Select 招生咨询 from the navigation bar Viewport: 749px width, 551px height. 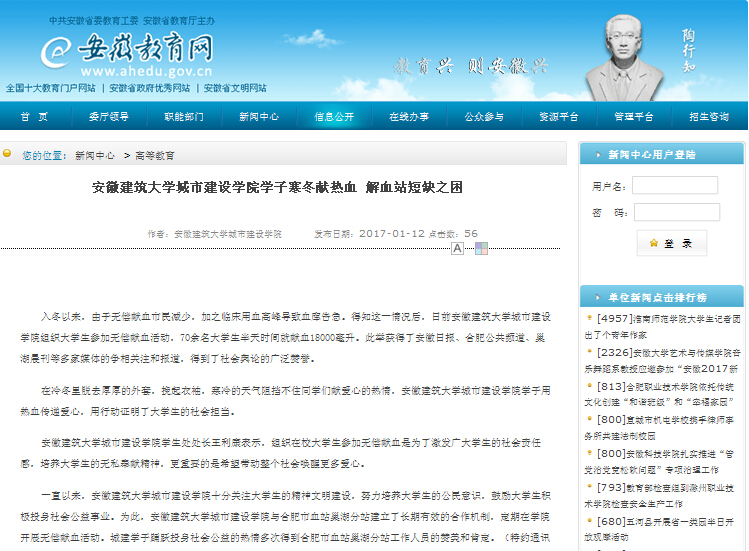point(709,117)
